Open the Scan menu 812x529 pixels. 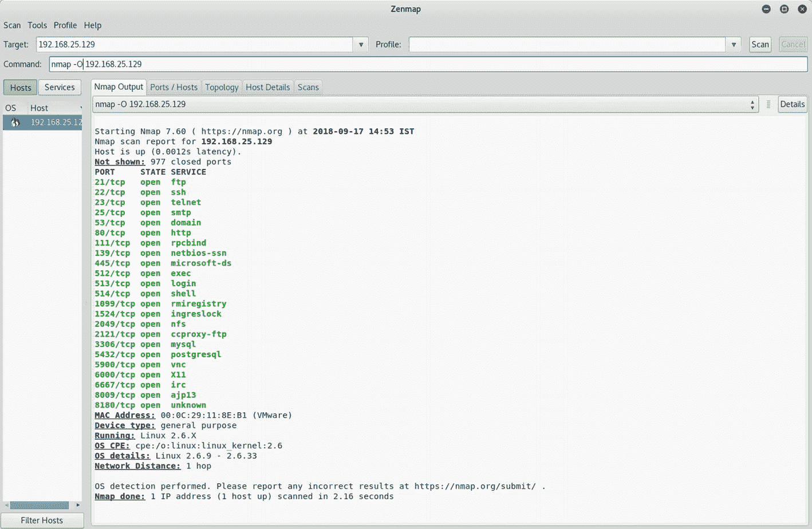click(12, 25)
